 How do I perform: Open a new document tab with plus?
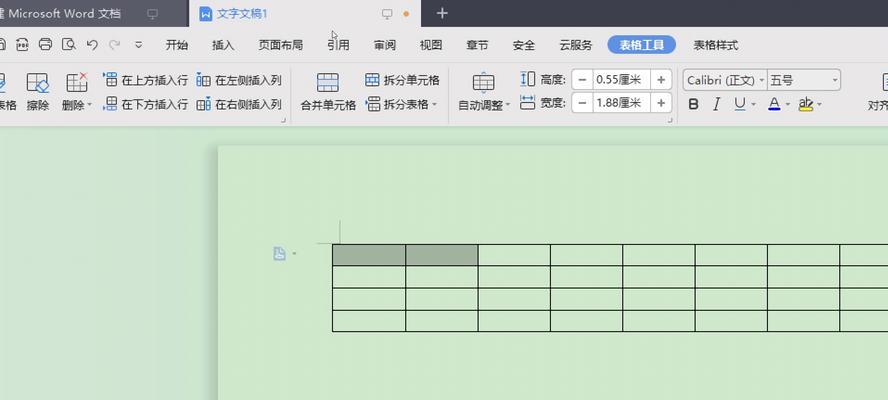click(442, 14)
